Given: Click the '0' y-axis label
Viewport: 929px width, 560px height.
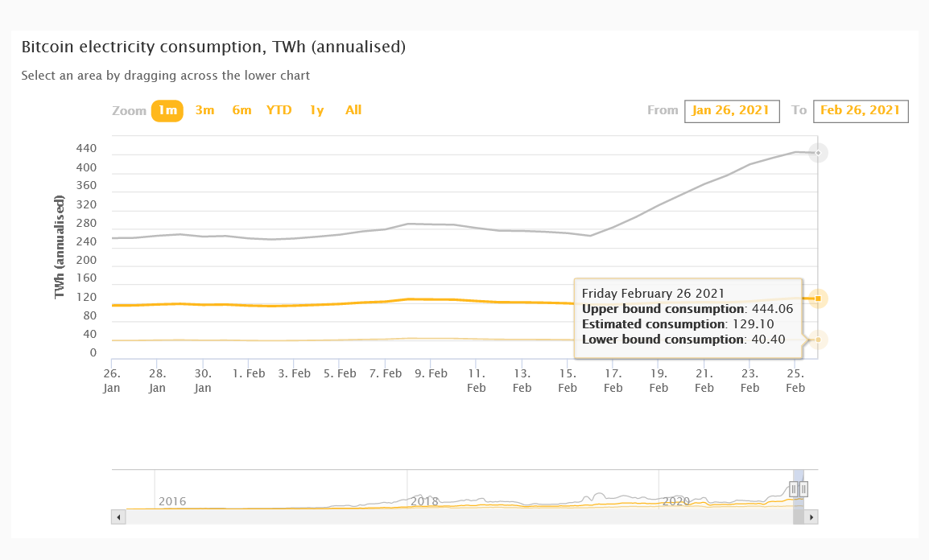Looking at the screenshot, I should (93, 352).
